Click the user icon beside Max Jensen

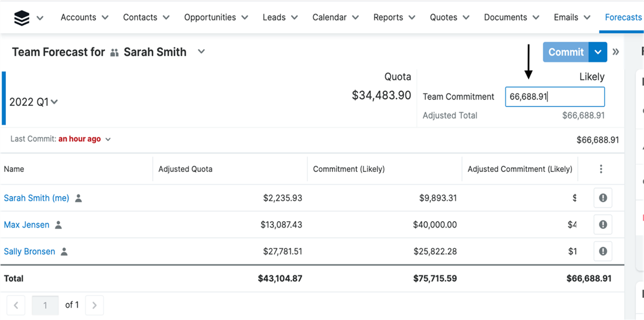(x=59, y=225)
